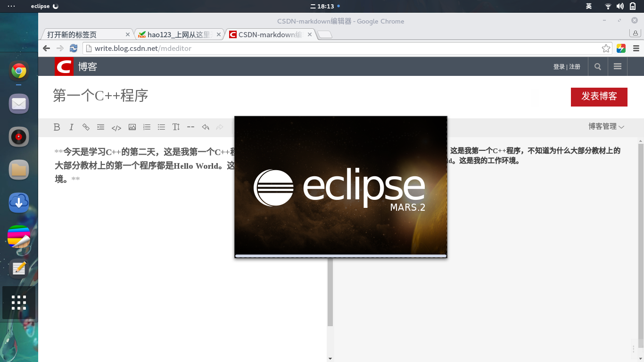644x362 pixels.
Task: Click the Eclipse splash loading progress bar
Action: [x=341, y=256]
